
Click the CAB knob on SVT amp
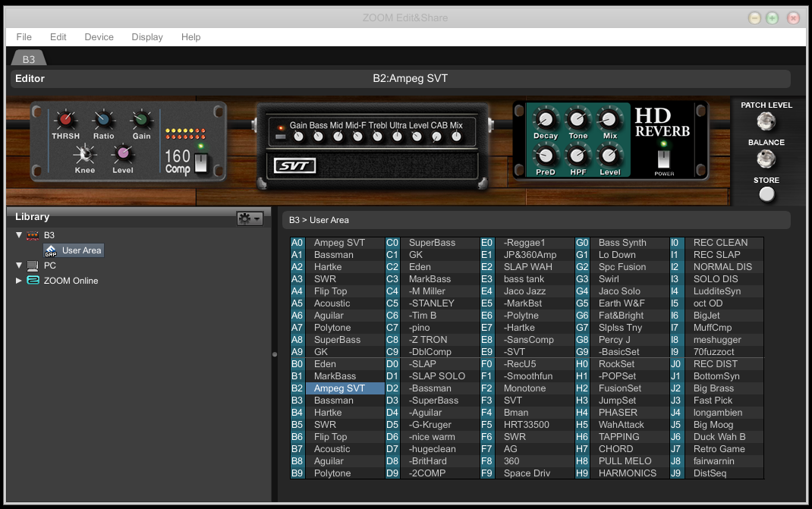(436, 137)
